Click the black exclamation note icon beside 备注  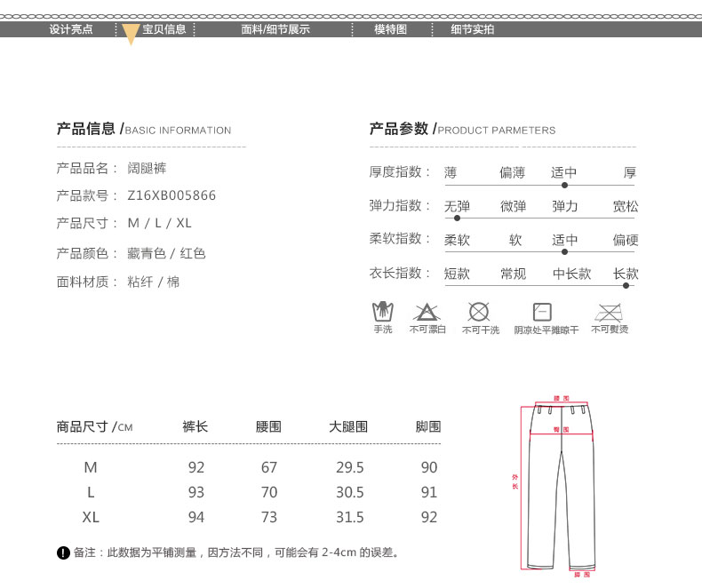pyautogui.click(x=63, y=553)
